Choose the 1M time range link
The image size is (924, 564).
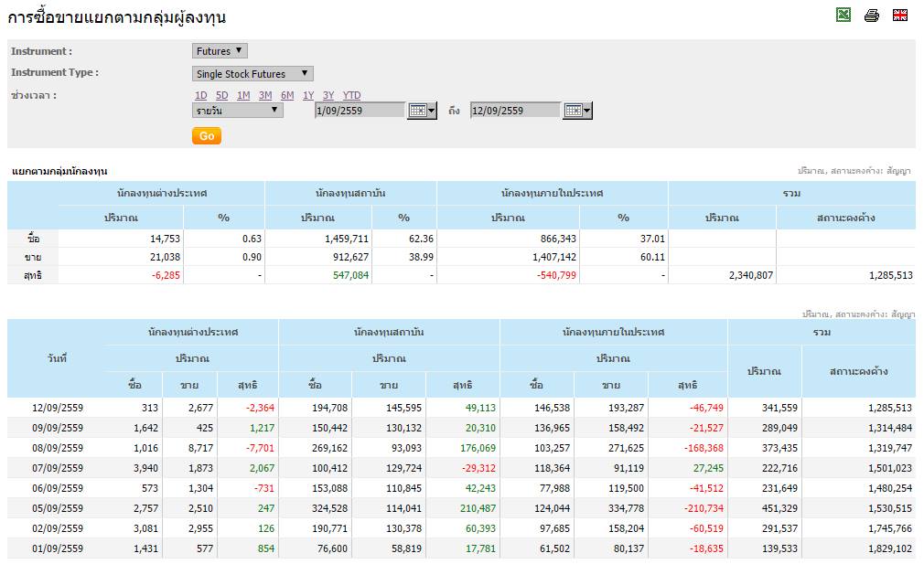tap(243, 95)
